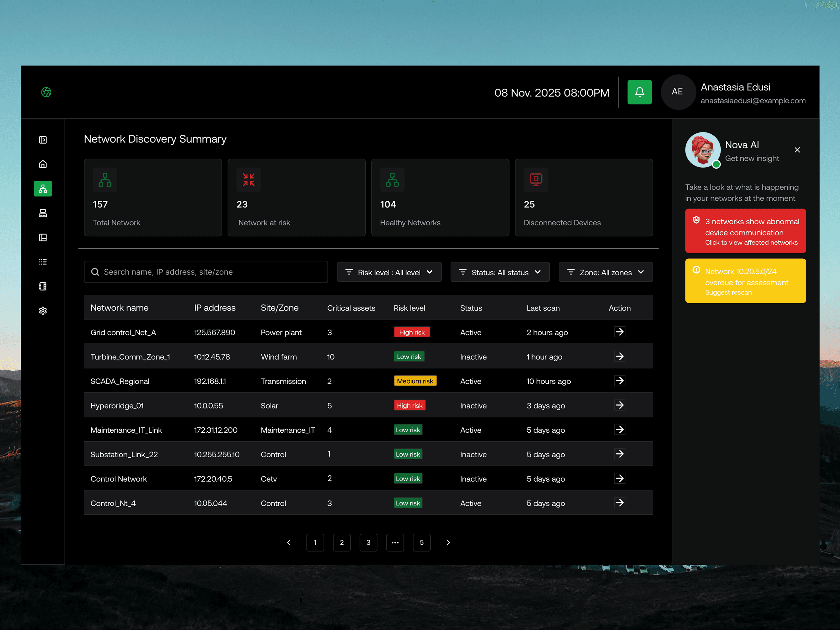Image resolution: width=840 pixels, height=630 pixels.
Task: Click the notification bell icon
Action: (x=640, y=92)
